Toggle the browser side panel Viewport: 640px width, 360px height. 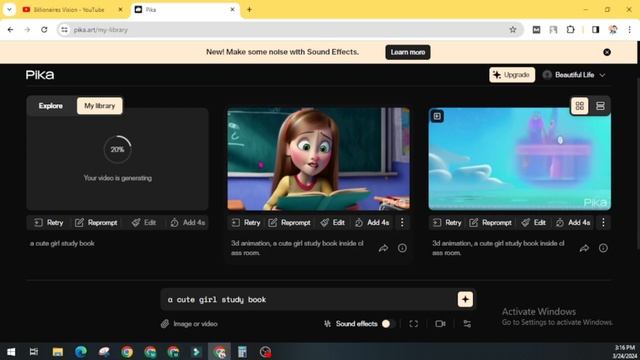(x=596, y=29)
